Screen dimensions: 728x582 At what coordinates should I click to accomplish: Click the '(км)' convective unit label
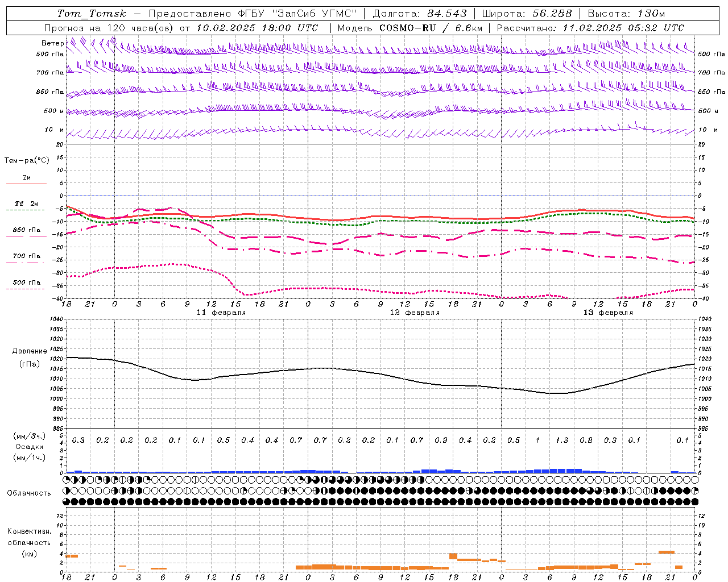tap(29, 554)
